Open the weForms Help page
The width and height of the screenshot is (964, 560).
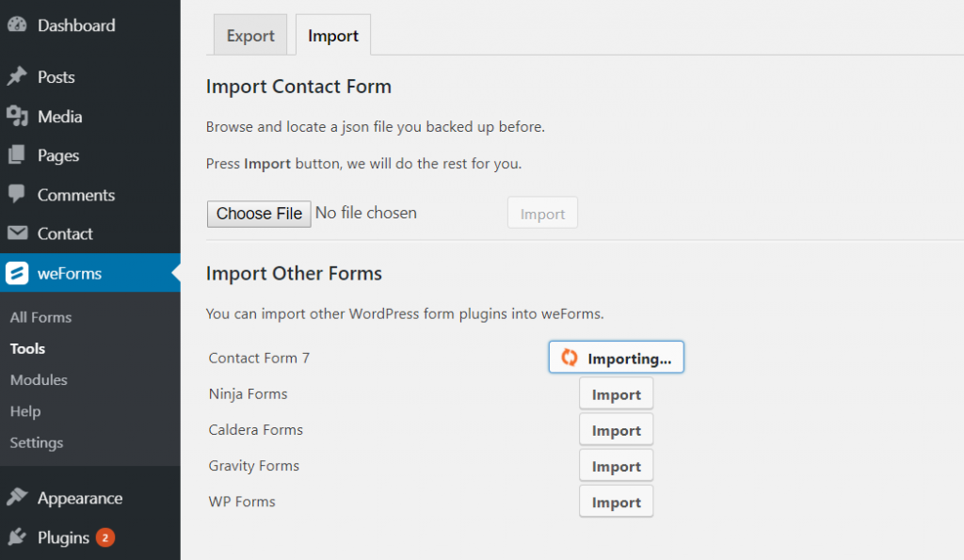24,411
